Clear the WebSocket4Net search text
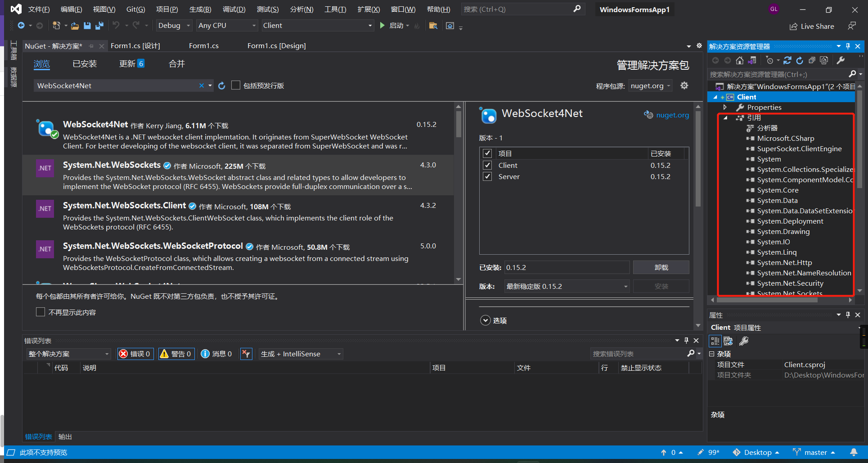The image size is (868, 463). click(202, 85)
